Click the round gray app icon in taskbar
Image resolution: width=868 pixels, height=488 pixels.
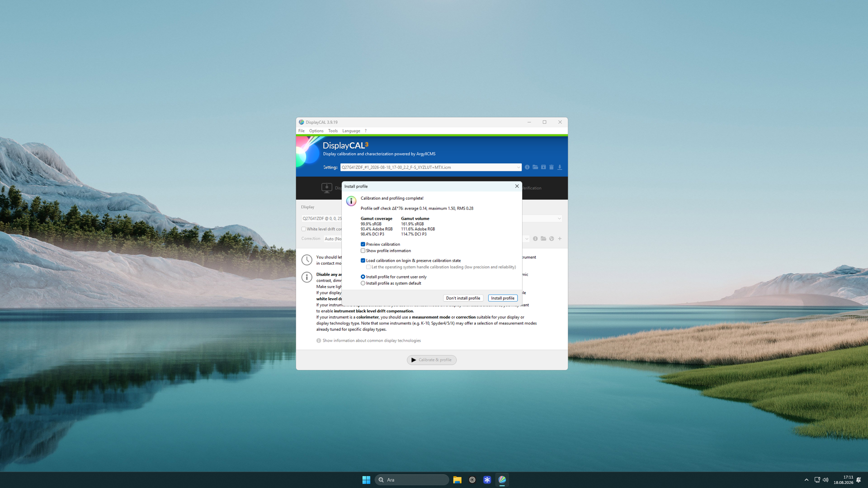tap(472, 480)
